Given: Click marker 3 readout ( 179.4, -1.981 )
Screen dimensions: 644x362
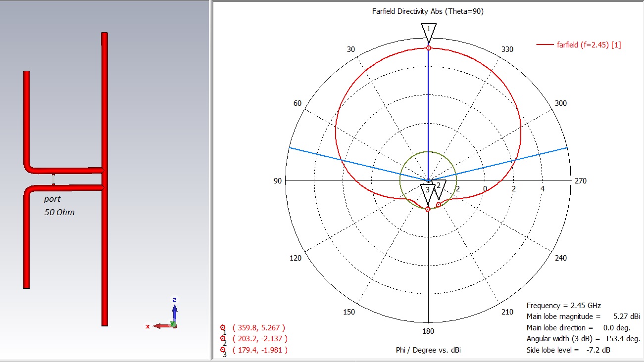Looking at the screenshot, I should click(x=259, y=350).
